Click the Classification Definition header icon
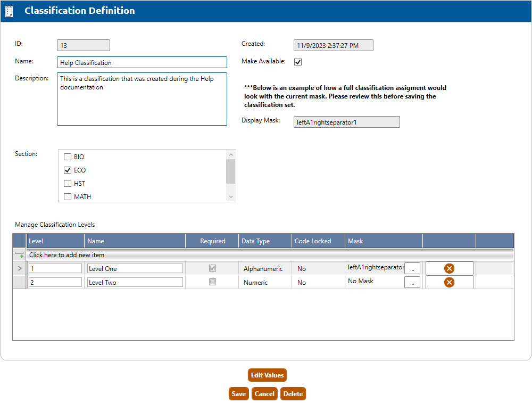 click(9, 11)
